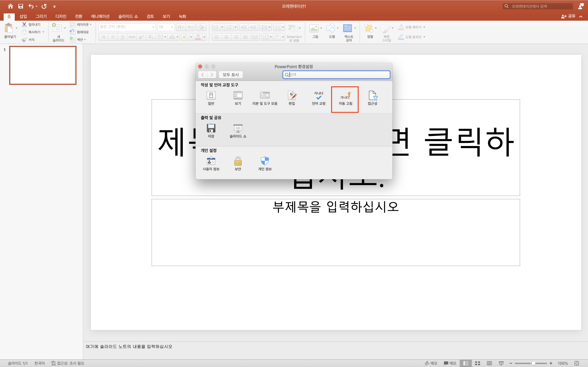Open the 애니메이션 ribbon tab
This screenshot has height=367, width=588.
click(x=100, y=16)
